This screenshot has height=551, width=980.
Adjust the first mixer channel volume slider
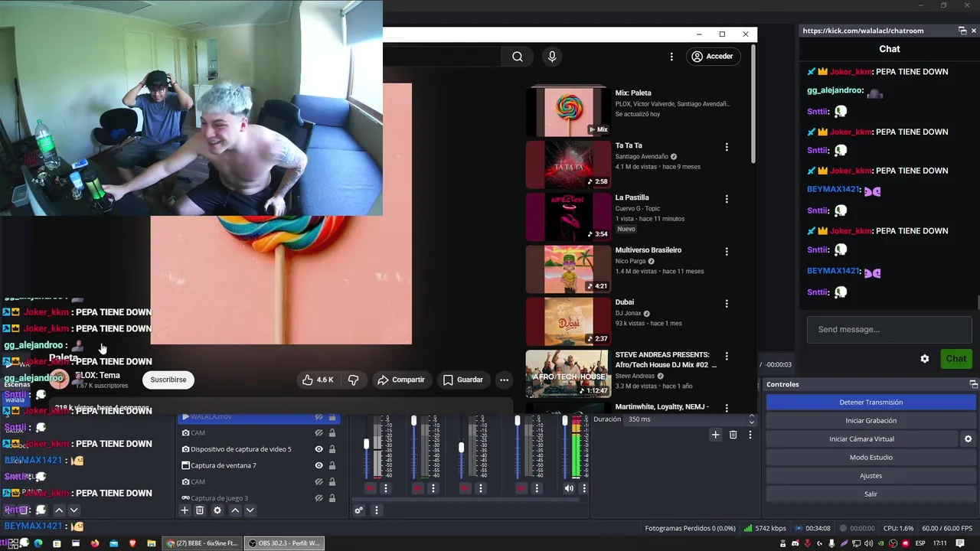coord(366,444)
